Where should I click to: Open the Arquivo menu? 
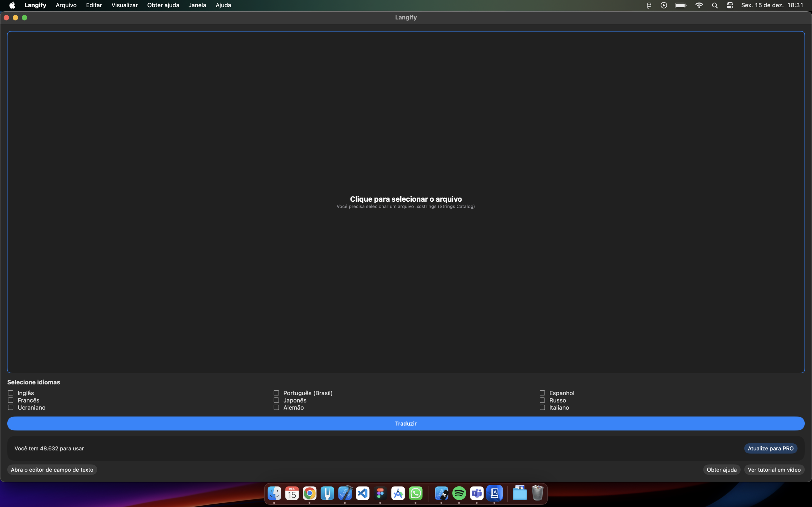(66, 5)
